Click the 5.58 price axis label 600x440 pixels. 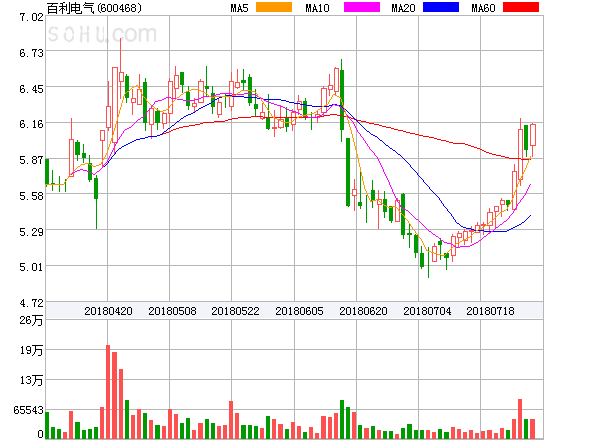(31, 196)
